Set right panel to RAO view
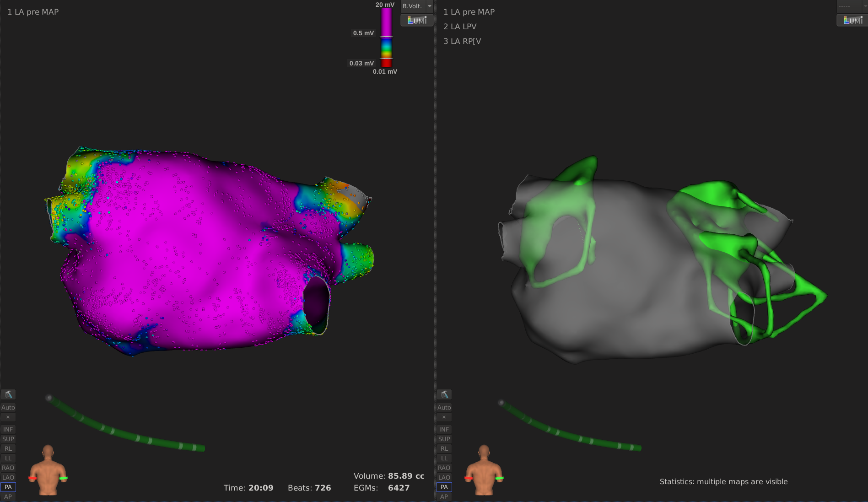The height and width of the screenshot is (502, 868). 444,468
